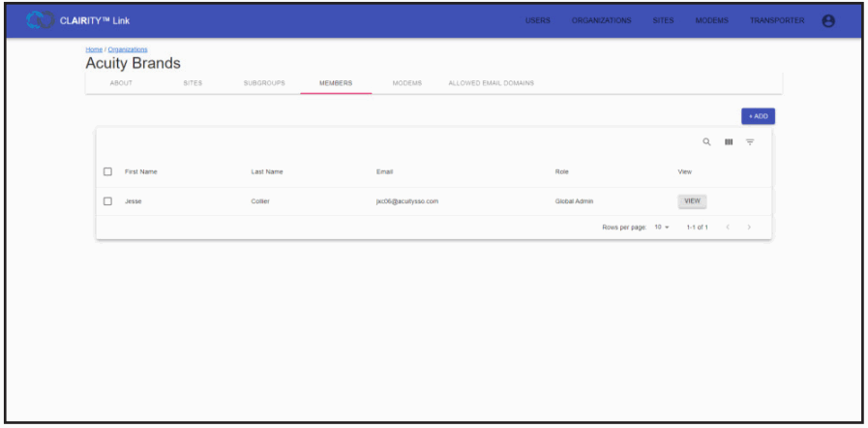Click the email cell jxc06@acuitysso.com
The image size is (868, 428).
[407, 201]
